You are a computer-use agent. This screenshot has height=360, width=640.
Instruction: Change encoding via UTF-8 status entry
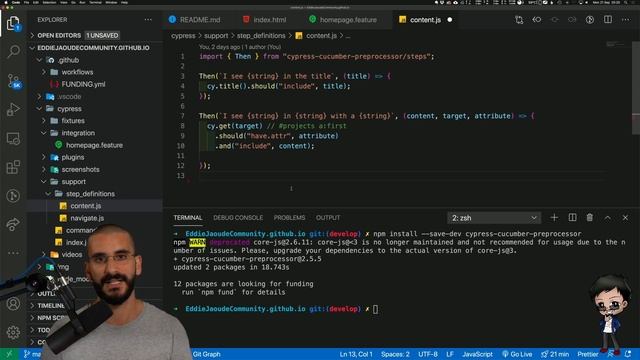428,354
